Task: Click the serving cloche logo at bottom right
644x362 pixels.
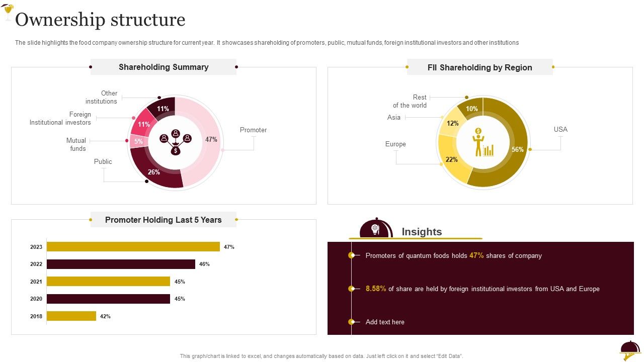Action: (x=630, y=350)
